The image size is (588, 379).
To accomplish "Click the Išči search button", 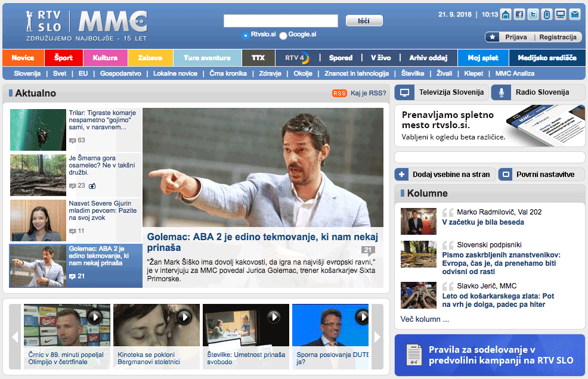I will click(x=364, y=21).
